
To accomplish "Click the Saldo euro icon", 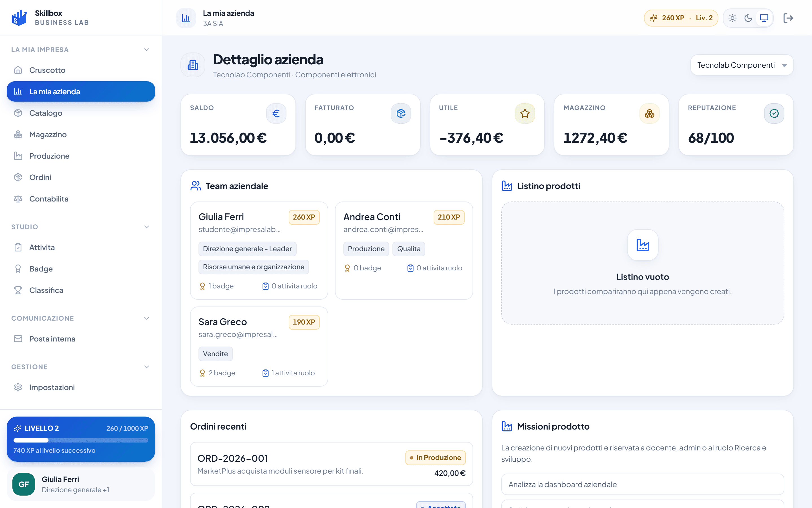I will [x=276, y=113].
